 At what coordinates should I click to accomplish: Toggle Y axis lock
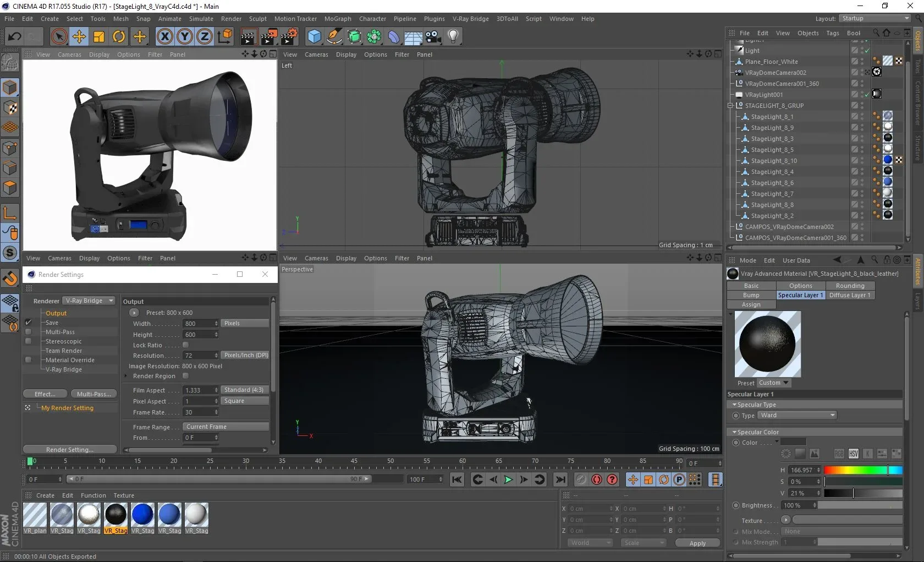(x=185, y=37)
